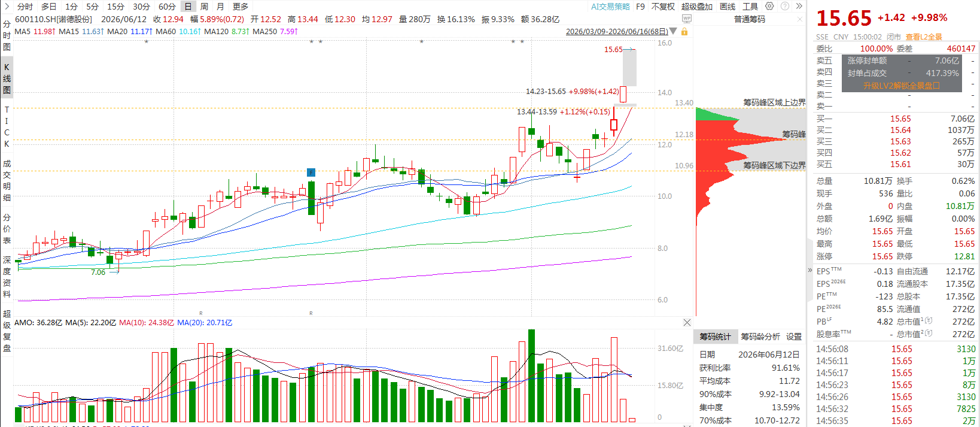Switch to 60分 period tab

167,6
